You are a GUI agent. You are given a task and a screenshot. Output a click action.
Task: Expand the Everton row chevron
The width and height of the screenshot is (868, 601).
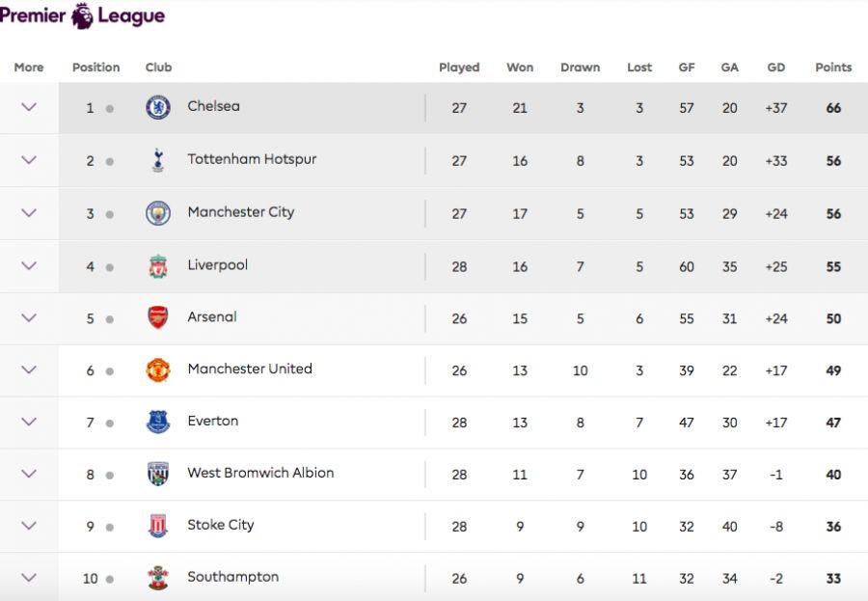pyautogui.click(x=29, y=422)
